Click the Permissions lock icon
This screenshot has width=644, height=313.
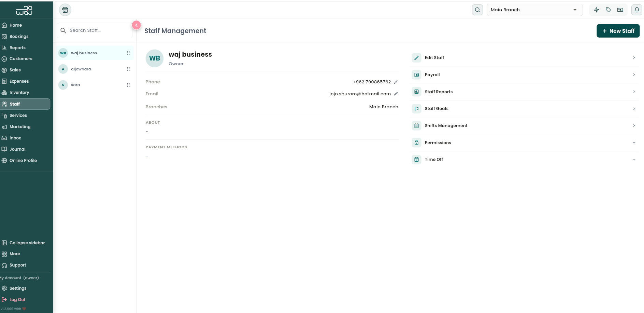pyautogui.click(x=416, y=142)
